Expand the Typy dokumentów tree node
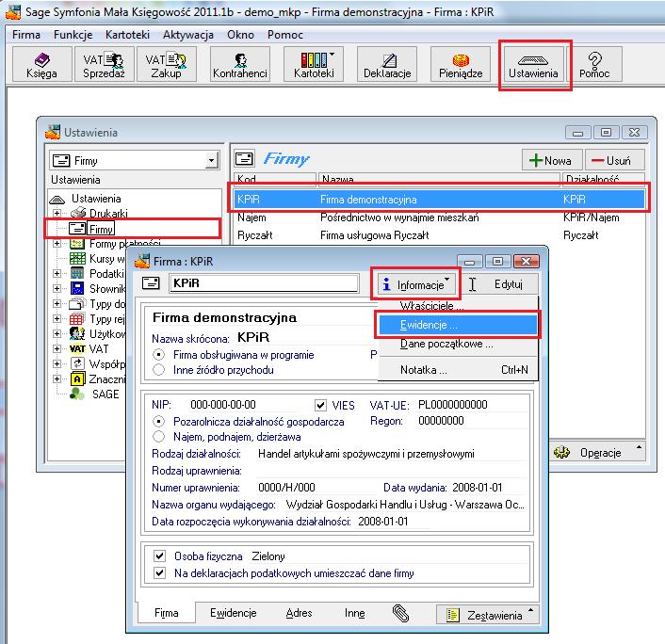Screen dimensions: 665x644 (57, 303)
